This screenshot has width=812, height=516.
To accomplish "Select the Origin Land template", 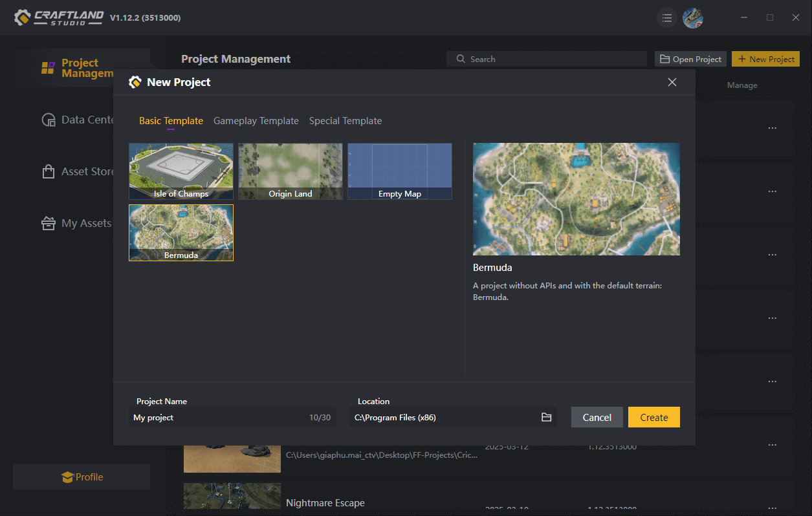I will pyautogui.click(x=291, y=171).
